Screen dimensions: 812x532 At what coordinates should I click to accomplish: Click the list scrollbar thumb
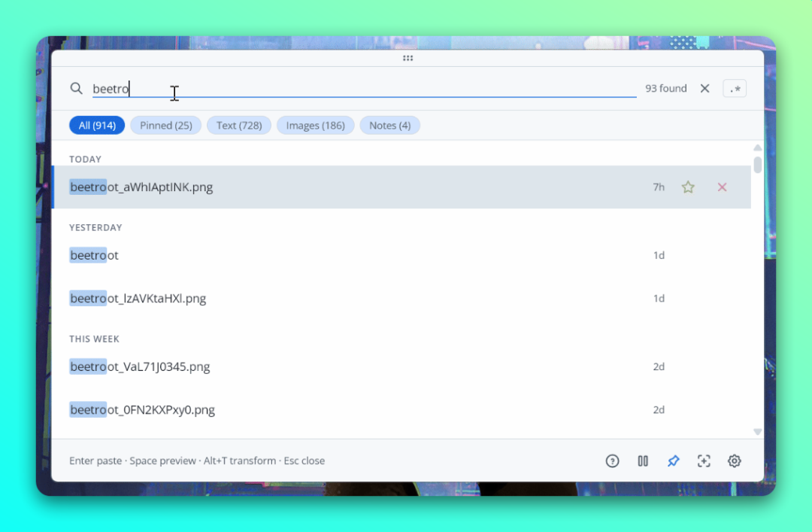758,165
